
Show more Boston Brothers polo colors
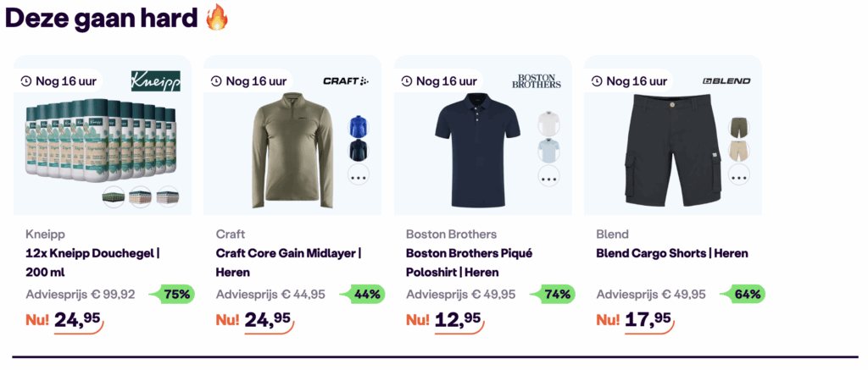pos(548,177)
